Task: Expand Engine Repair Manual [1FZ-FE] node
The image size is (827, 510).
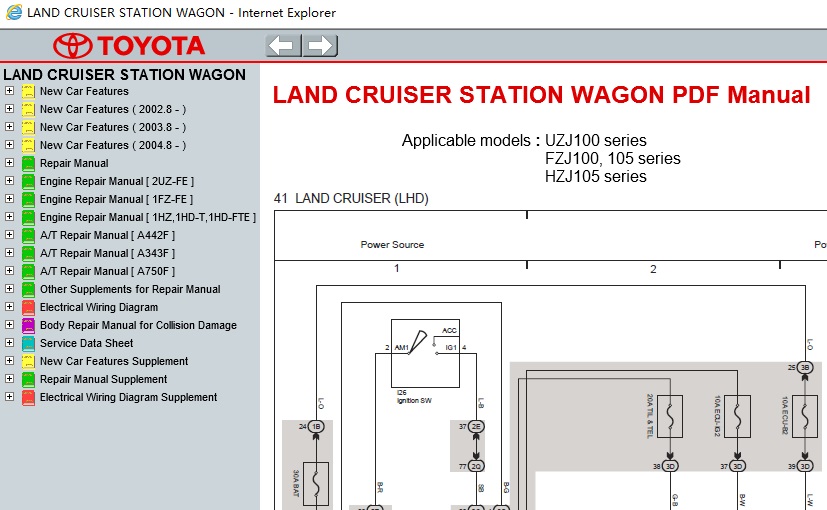Action: point(9,199)
